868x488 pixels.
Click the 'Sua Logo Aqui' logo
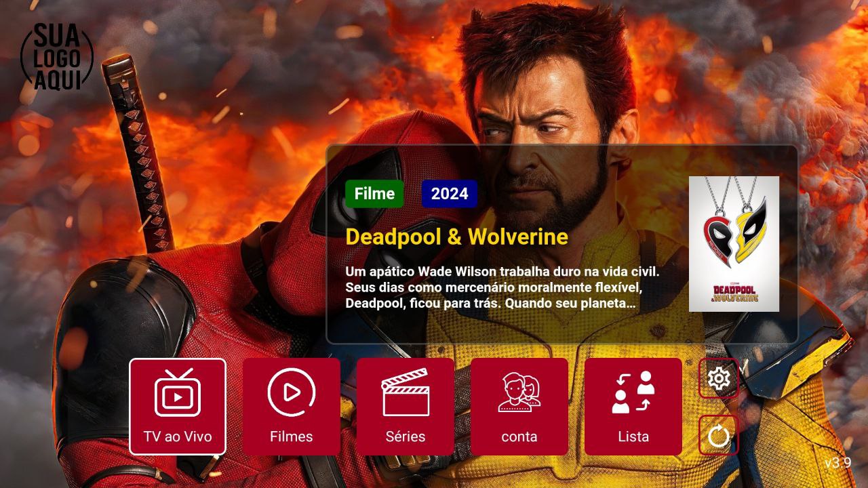click(x=57, y=58)
